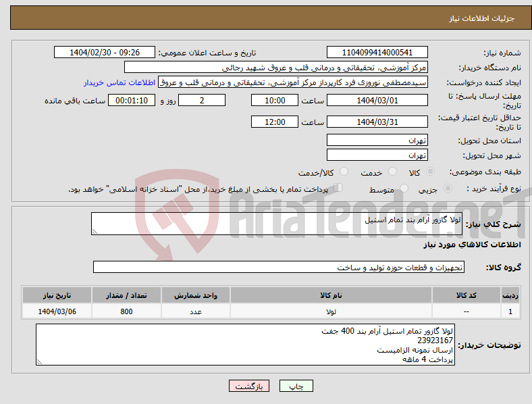Click the quantity cell 800

coord(126,311)
